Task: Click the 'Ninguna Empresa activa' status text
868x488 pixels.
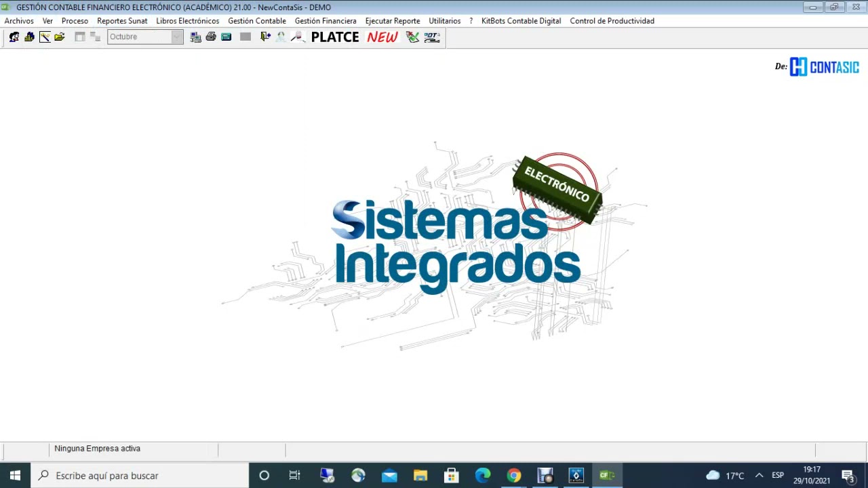Action: pos(97,449)
